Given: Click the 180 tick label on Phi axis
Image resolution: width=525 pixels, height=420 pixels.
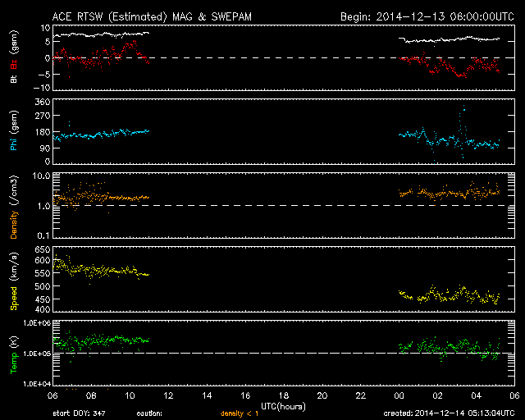Looking at the screenshot, I should 43,132.
